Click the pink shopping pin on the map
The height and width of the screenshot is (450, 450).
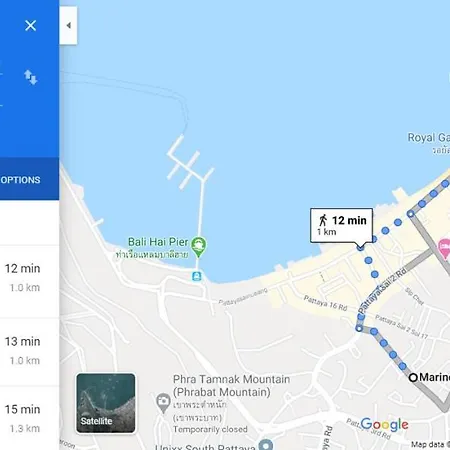[445, 249]
